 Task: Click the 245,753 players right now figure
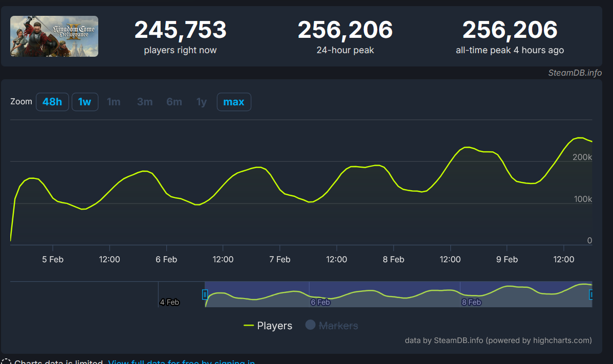click(x=180, y=30)
